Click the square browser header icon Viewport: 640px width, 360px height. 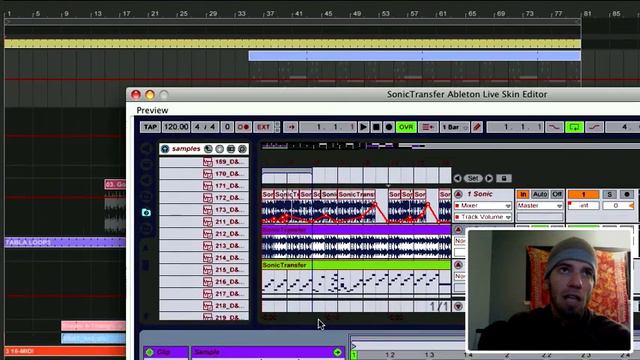click(x=231, y=149)
